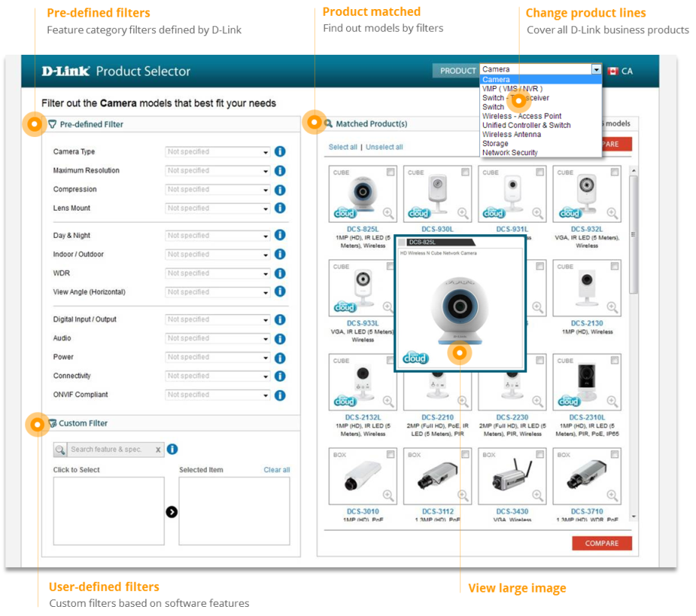Viewport: 696px width, 616px height.
Task: Click the Select all link
Action: pyautogui.click(x=342, y=147)
